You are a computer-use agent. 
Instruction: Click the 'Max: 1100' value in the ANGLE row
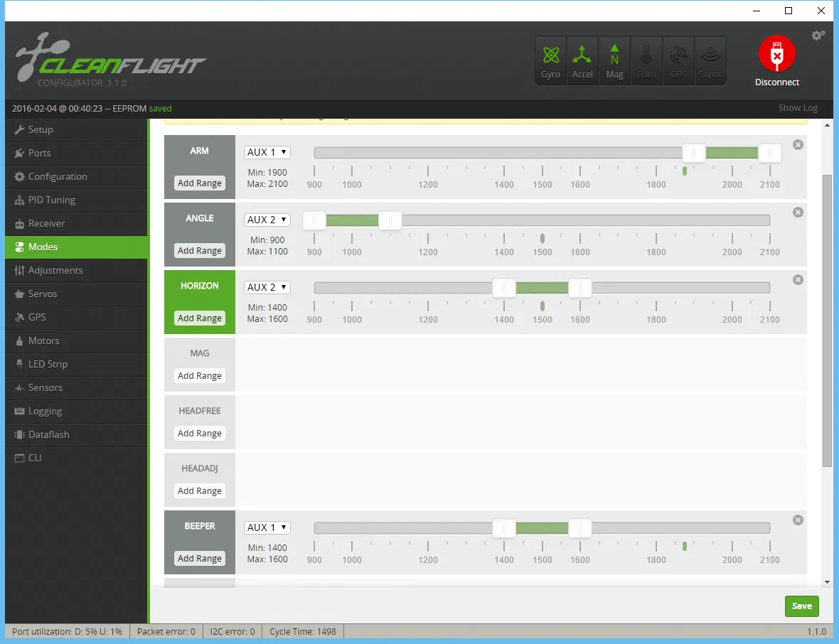[267, 252]
